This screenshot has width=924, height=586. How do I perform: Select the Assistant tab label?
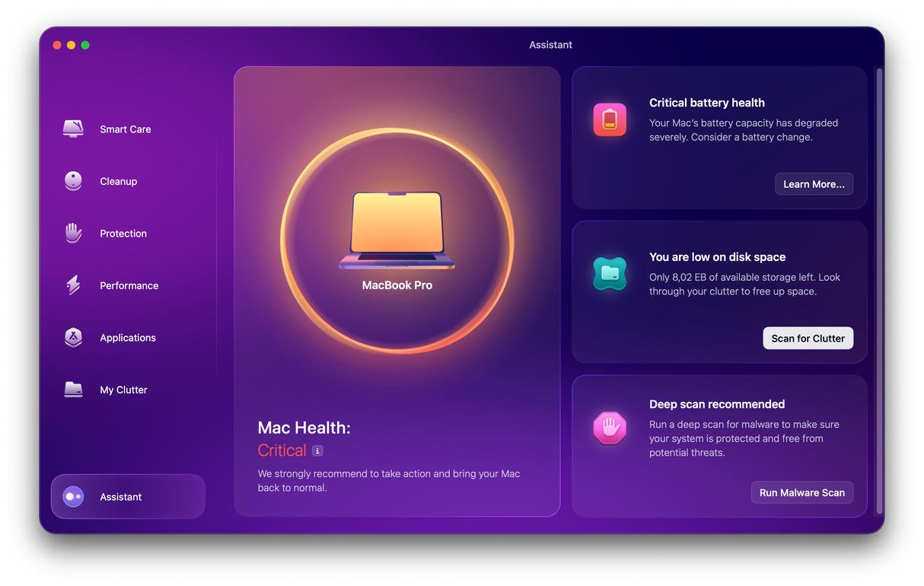[x=121, y=497]
